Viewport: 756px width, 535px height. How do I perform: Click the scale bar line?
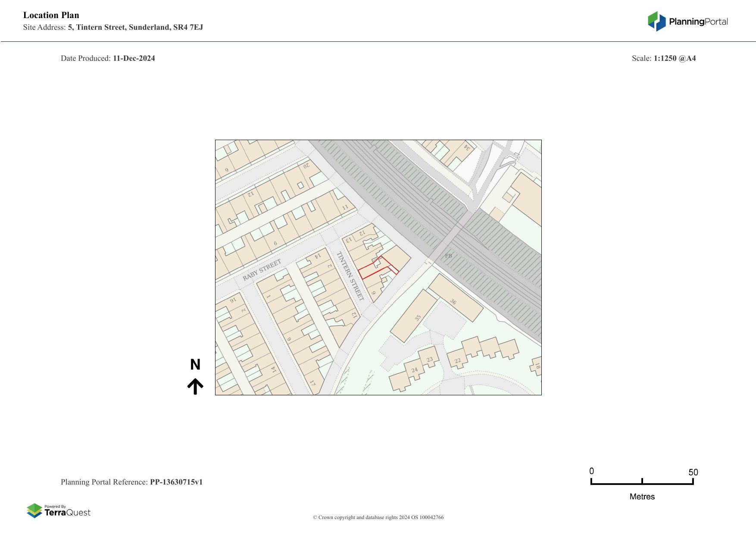pyautogui.click(x=642, y=484)
